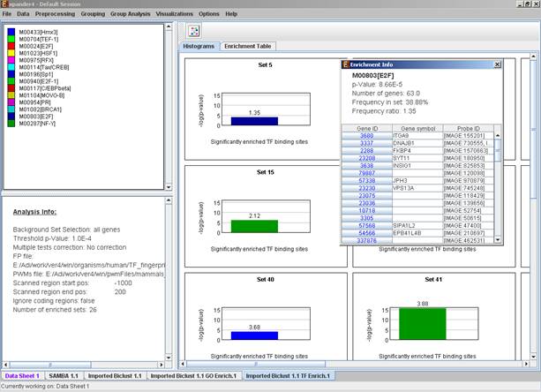Click the magenta swatch for M00975[RFX]
This screenshot has width=541, height=392.
11,60
